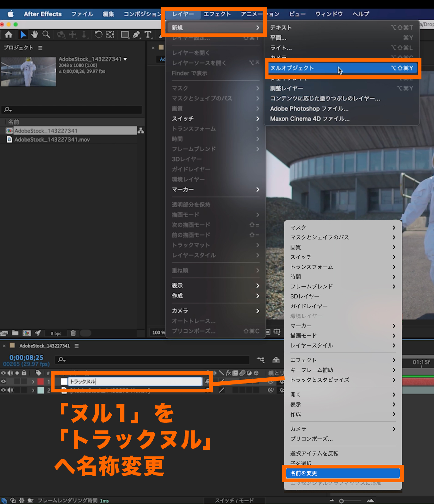Open the Project panel menu icon

pos(40,48)
